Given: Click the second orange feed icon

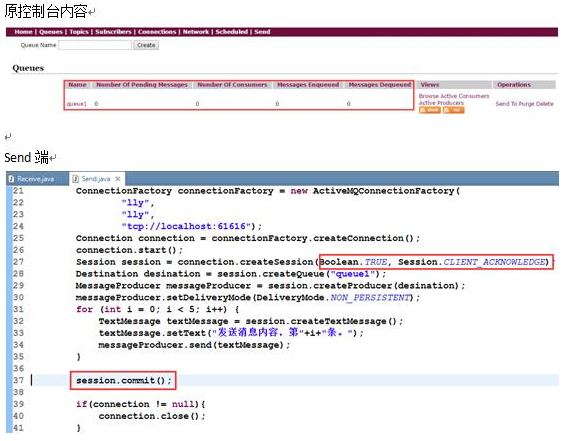Looking at the screenshot, I should [x=454, y=110].
